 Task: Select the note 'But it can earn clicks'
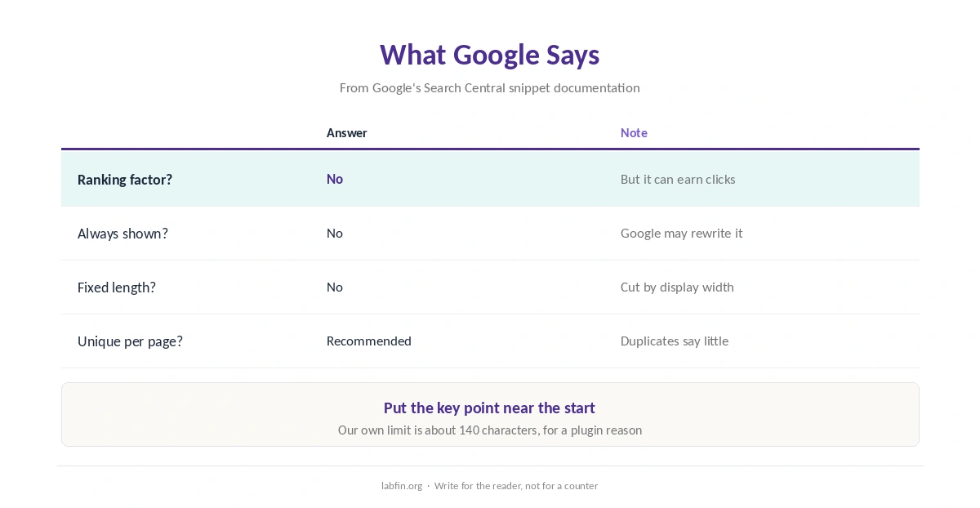coord(678,179)
